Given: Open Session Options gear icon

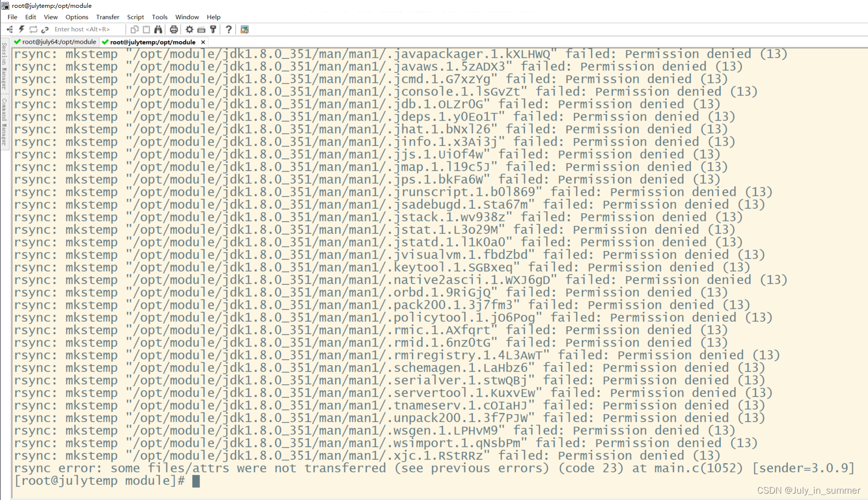Looking at the screenshot, I should coord(189,29).
